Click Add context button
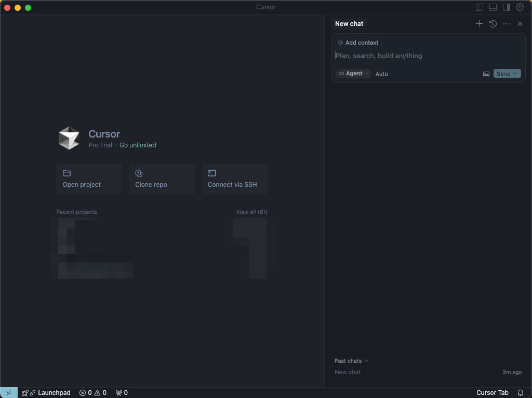 point(358,43)
